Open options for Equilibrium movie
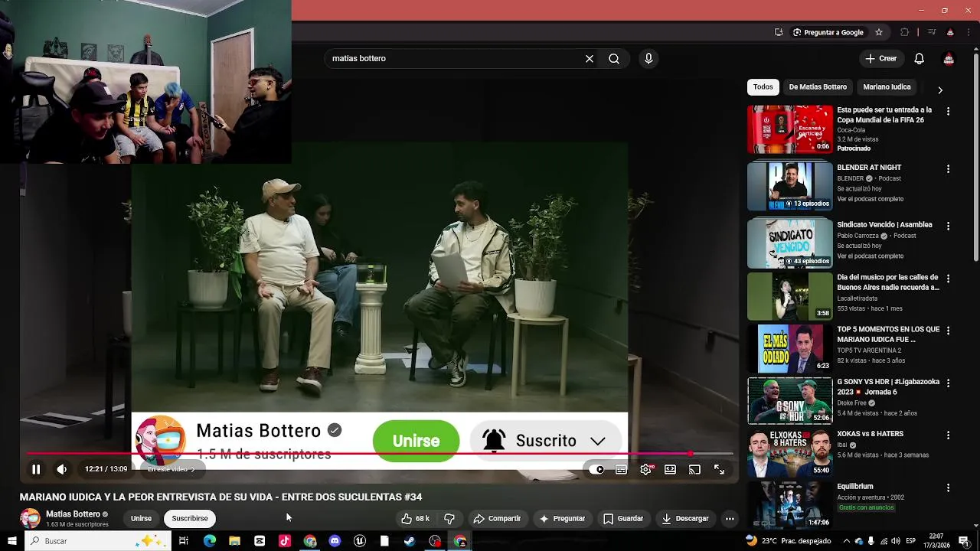The image size is (980, 551). click(x=948, y=487)
